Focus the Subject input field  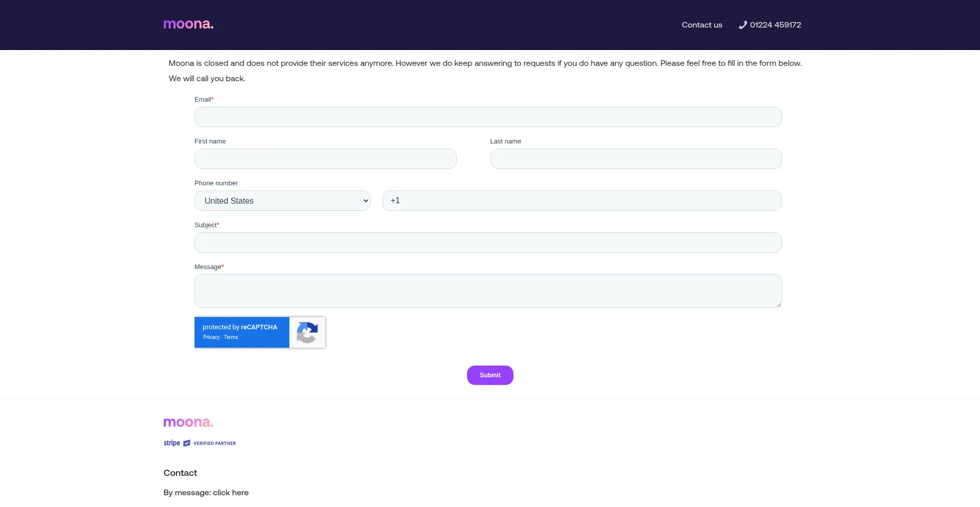tap(488, 243)
